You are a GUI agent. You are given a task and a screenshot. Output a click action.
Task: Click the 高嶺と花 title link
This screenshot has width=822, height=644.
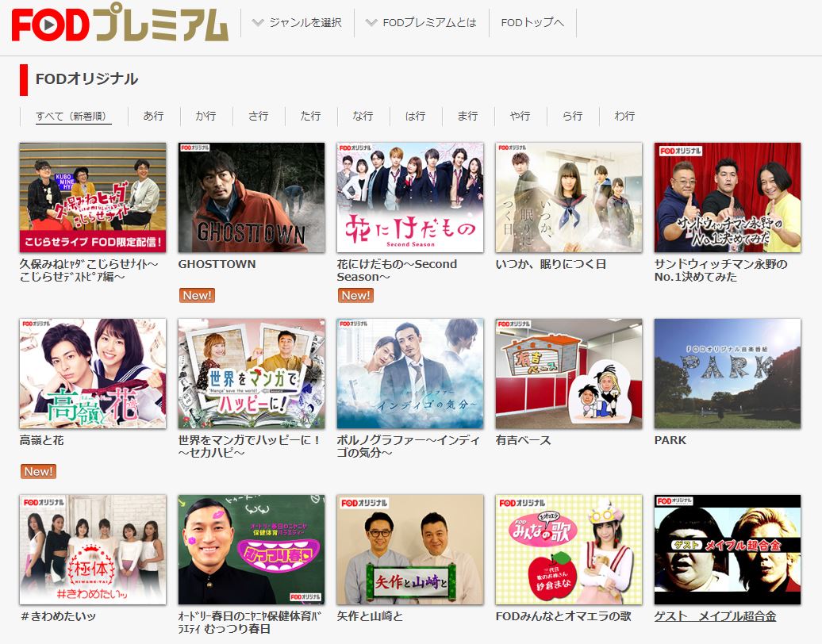[41, 440]
